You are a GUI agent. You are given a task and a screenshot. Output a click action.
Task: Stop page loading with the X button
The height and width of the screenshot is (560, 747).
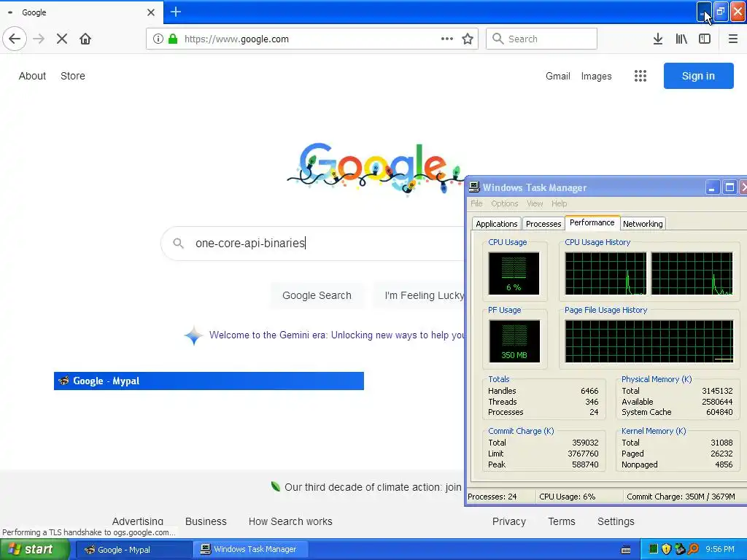click(62, 39)
